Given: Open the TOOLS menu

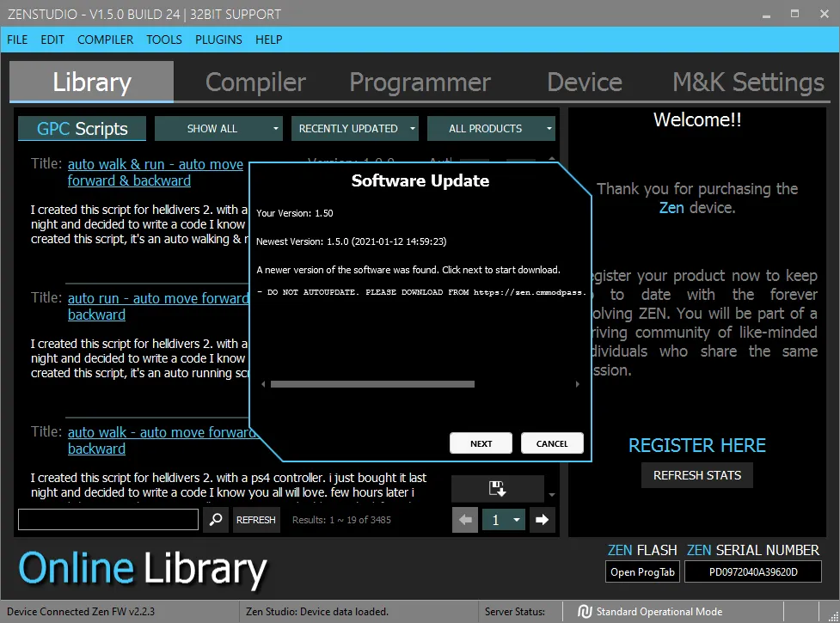Looking at the screenshot, I should pos(164,40).
